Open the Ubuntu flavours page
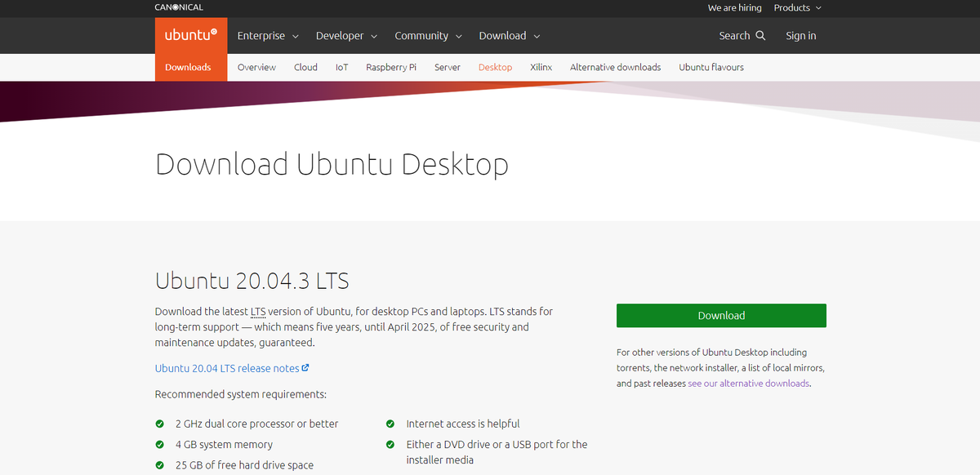The image size is (980, 475). (x=710, y=67)
